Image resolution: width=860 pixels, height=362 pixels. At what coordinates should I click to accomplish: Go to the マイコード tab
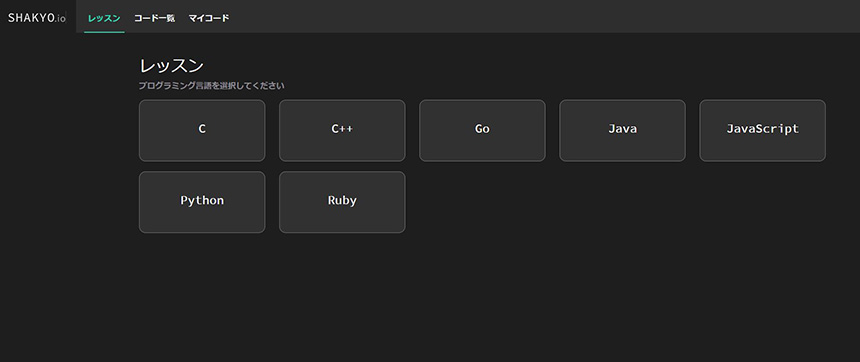pos(209,18)
